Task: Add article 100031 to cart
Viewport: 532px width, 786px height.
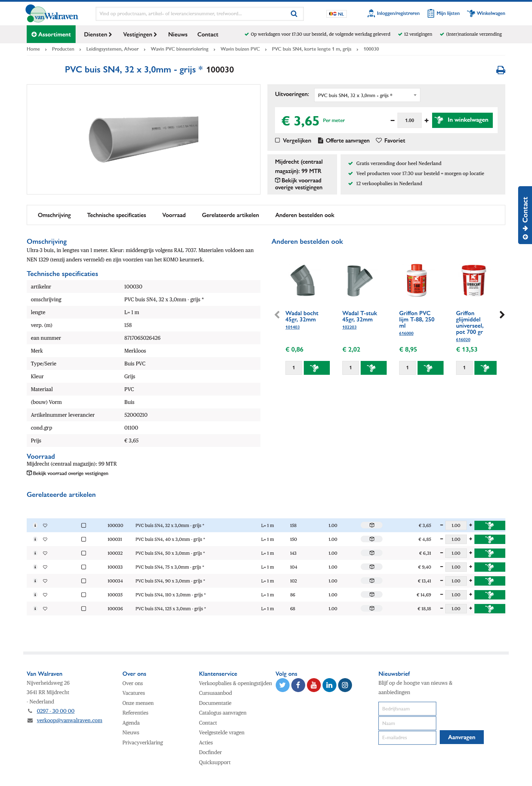Action: pyautogui.click(x=490, y=539)
